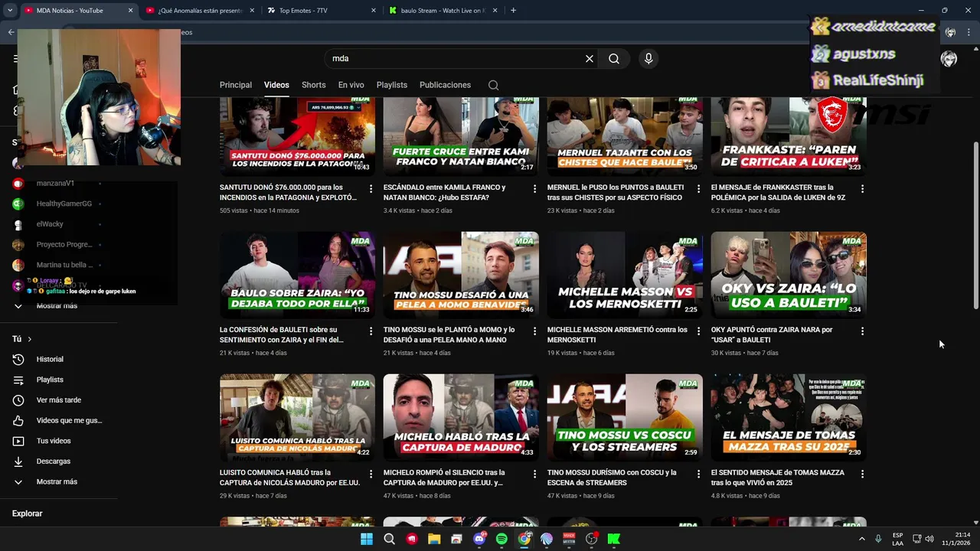Show hidden system tray icons
Viewport: 980px width, 551px height.
coord(862,539)
